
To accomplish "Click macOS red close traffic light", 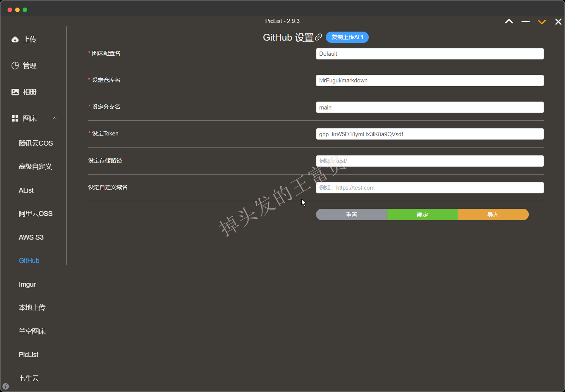I will point(10,10).
